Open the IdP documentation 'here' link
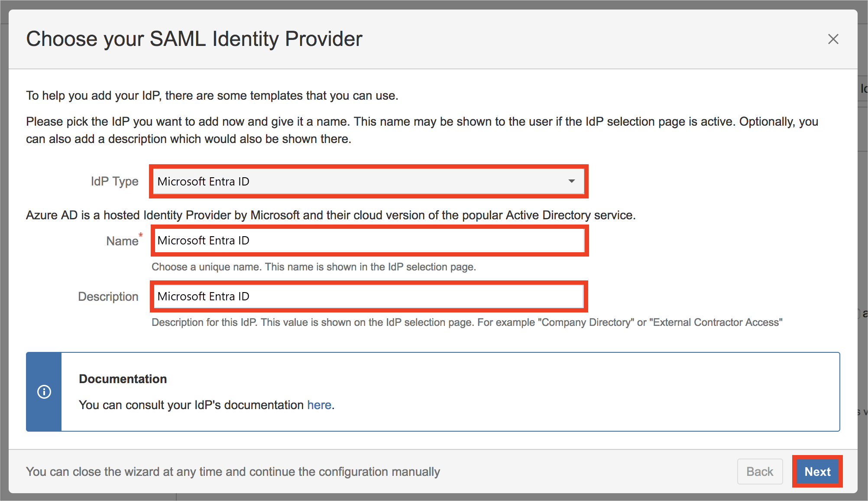Image resolution: width=868 pixels, height=501 pixels. click(x=319, y=405)
